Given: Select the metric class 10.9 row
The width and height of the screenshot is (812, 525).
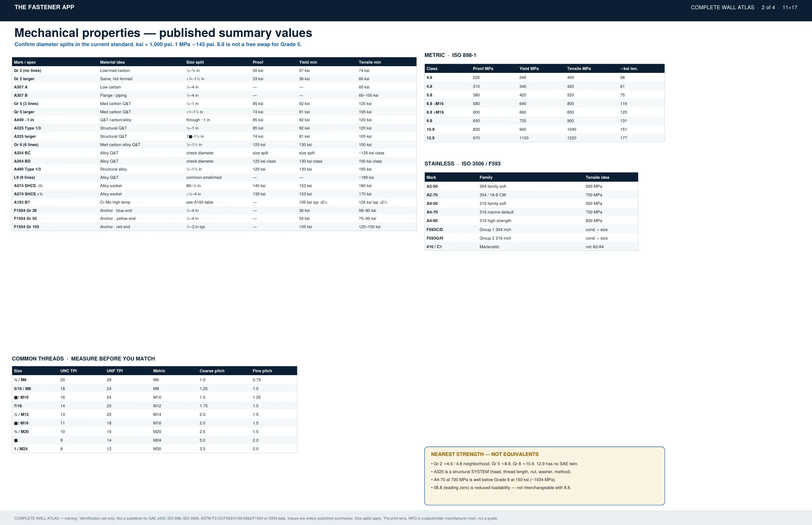Looking at the screenshot, I should (545, 129).
